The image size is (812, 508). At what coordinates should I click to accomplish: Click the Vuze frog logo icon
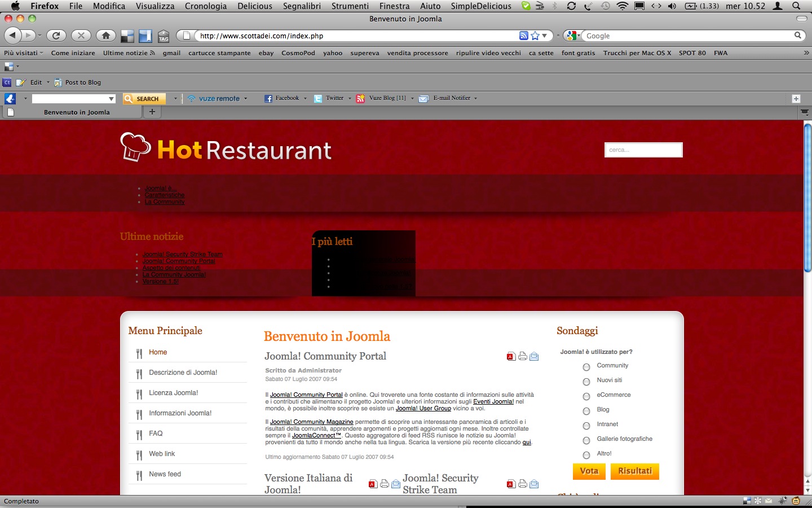[10, 99]
